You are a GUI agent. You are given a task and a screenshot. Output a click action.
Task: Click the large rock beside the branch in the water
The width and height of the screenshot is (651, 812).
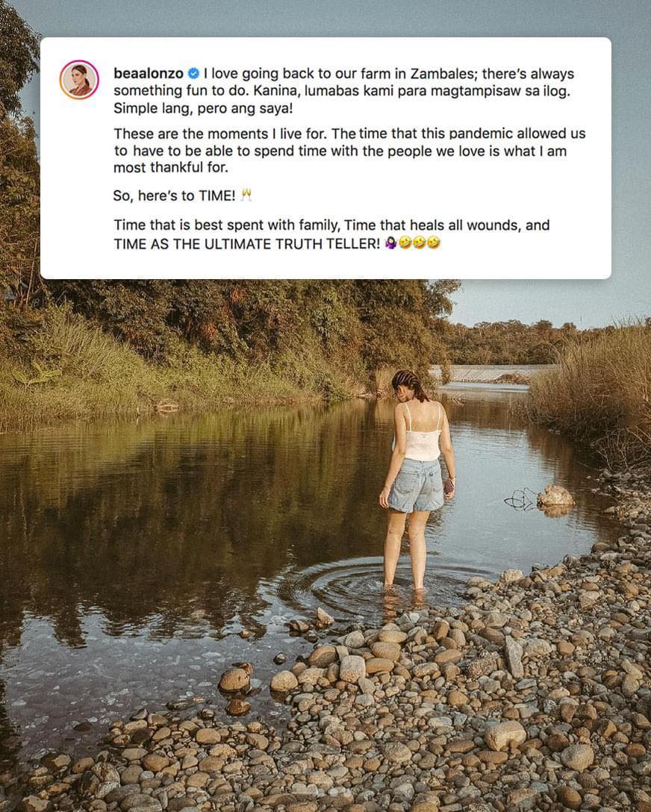(x=555, y=497)
